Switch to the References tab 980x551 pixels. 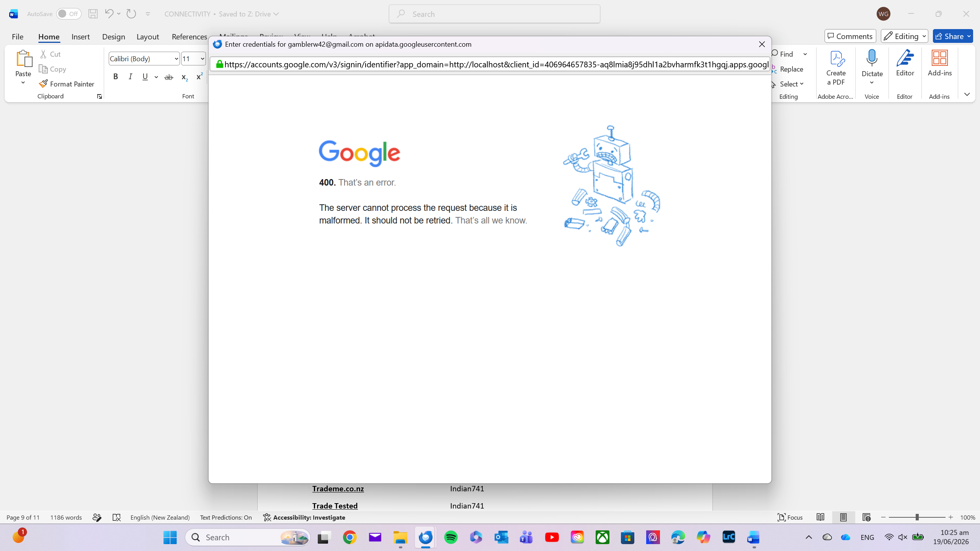(x=190, y=36)
